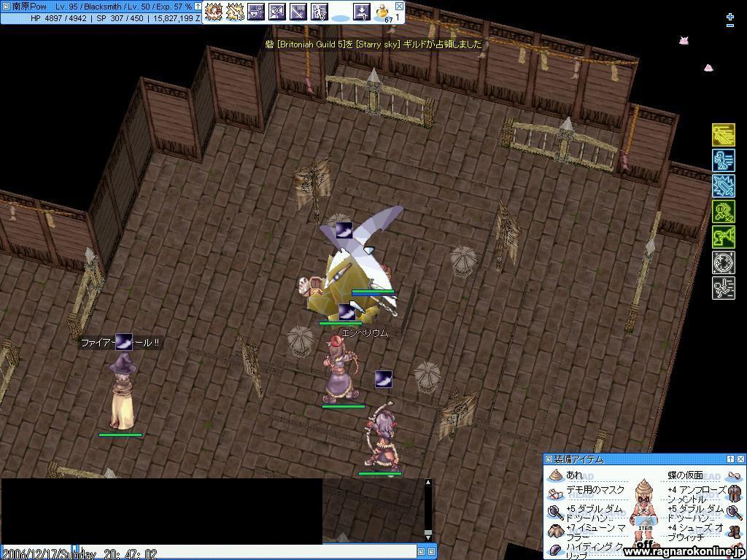This screenshot has width=747, height=560.
Task: Click the white sparkling circle buff icon
Action: pyautogui.click(x=723, y=262)
